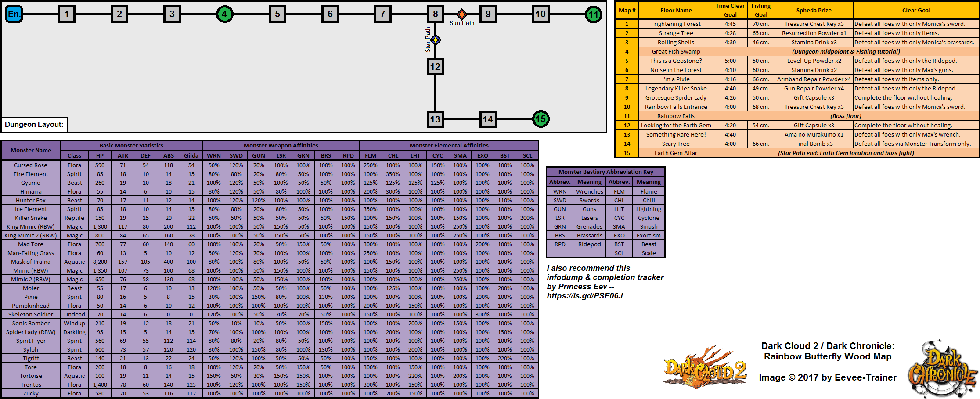Click the Dark Chronicle logo
Image resolution: width=980 pixels, height=399 pixels.
click(x=943, y=368)
